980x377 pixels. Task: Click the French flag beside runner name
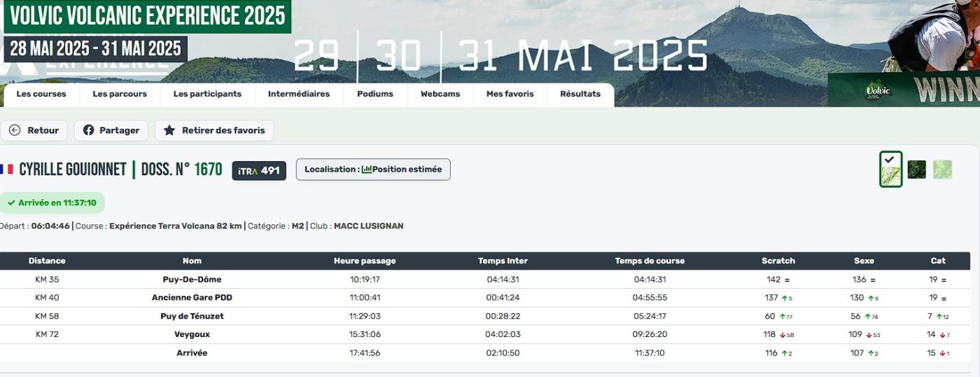[x=7, y=170]
